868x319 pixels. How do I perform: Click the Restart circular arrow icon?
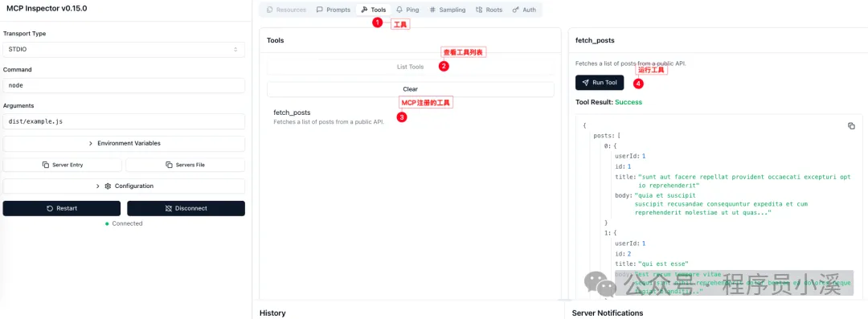50,208
